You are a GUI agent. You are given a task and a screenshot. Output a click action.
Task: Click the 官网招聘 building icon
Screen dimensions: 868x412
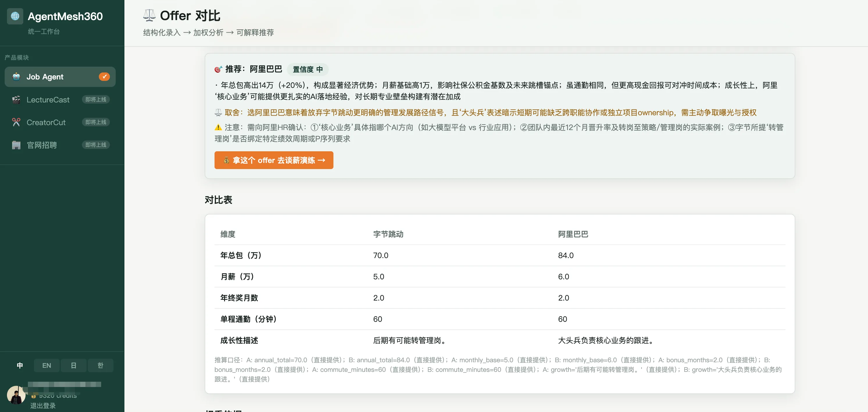(x=16, y=145)
